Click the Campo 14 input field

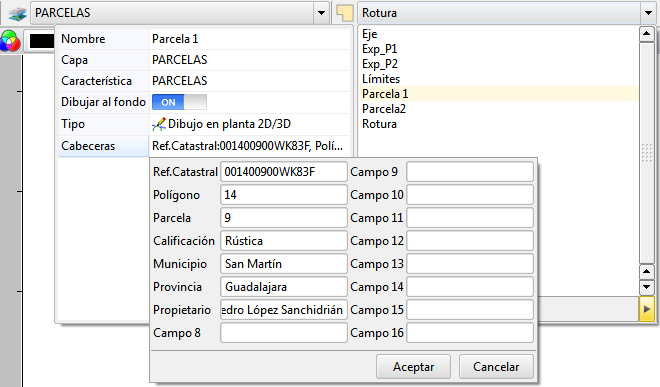pos(470,287)
